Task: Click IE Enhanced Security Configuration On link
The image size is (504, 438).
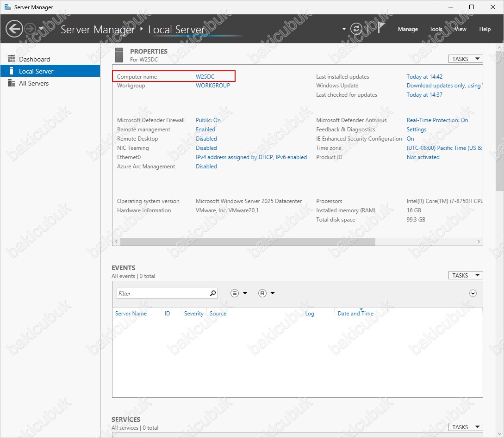Action: tap(410, 139)
